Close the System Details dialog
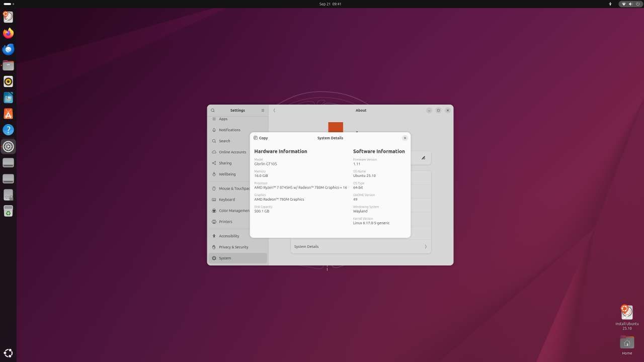 coord(405,138)
